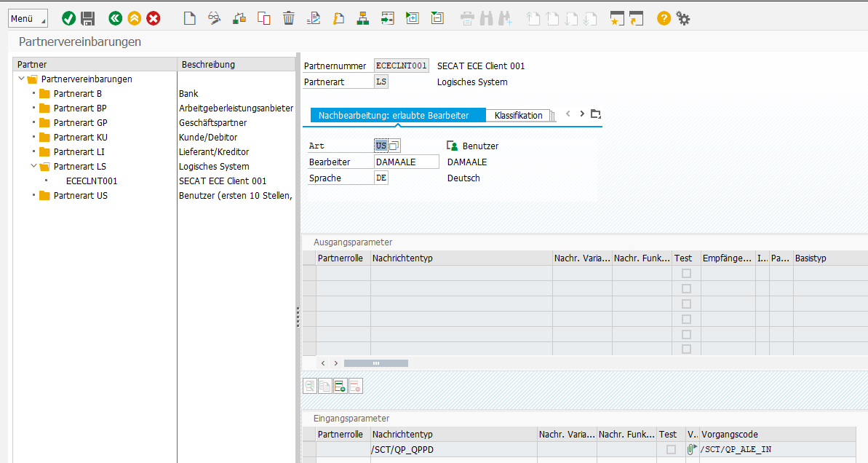Collapse the Partnervereinbarungen root node

pos(21,79)
